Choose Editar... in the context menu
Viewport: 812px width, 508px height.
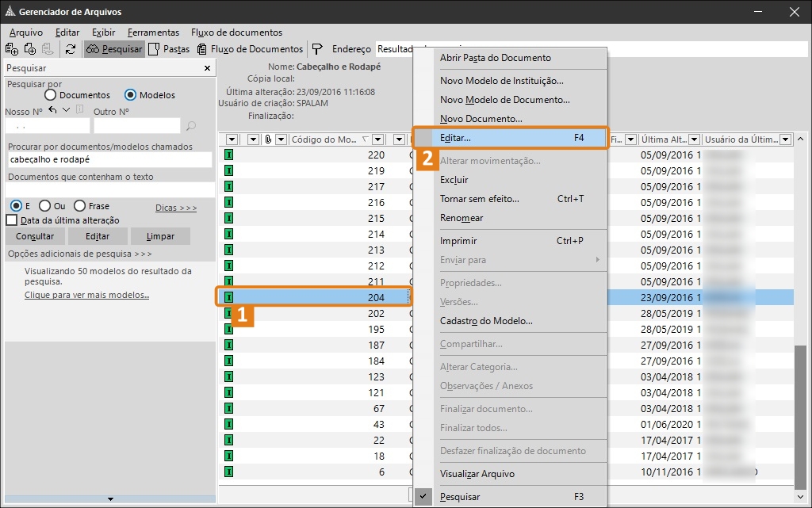(x=455, y=138)
